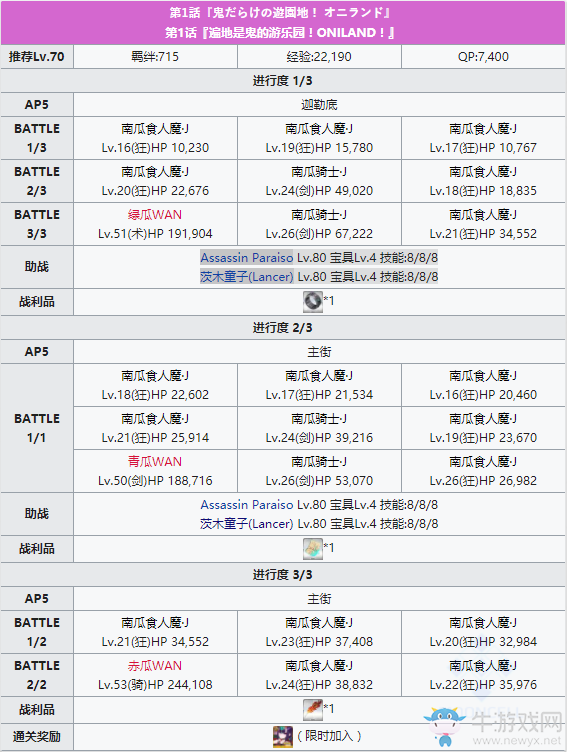Viewport: 567px width, 752px height.
Task: Click the 进行度 2/3 section header
Action: click(x=283, y=328)
